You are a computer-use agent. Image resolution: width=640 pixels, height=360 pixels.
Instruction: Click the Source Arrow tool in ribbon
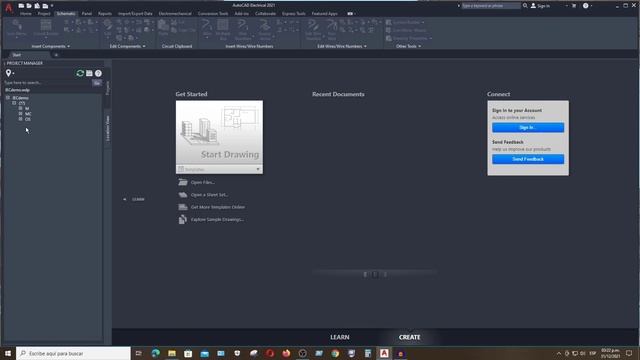(x=265, y=29)
